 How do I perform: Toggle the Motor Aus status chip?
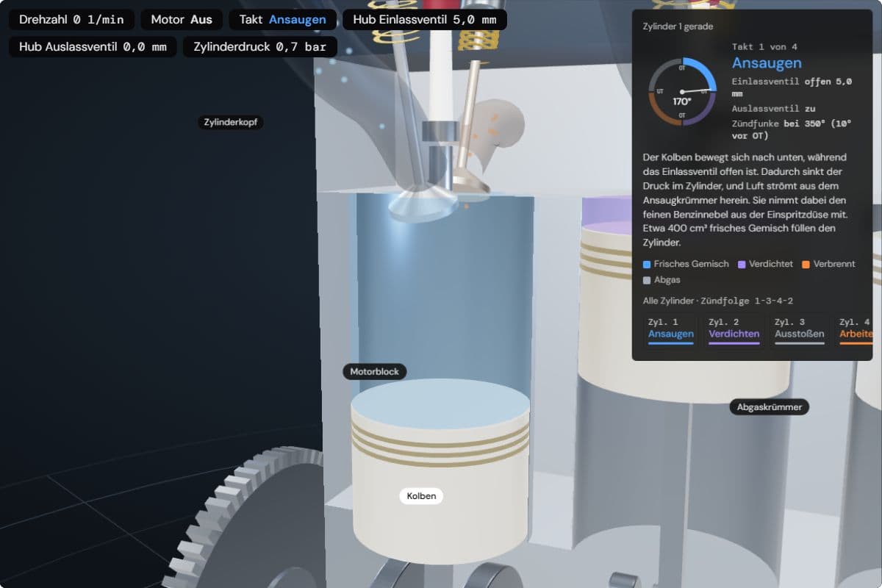[x=182, y=20]
